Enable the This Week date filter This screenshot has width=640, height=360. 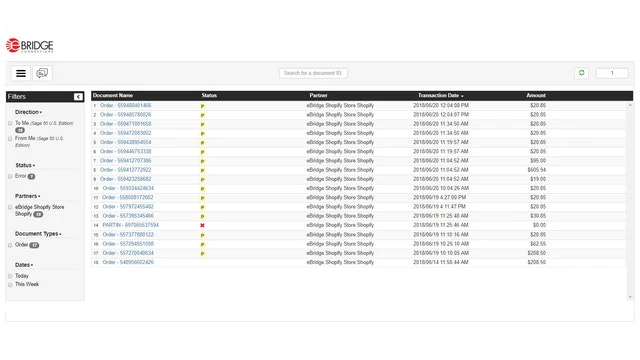tap(10, 284)
